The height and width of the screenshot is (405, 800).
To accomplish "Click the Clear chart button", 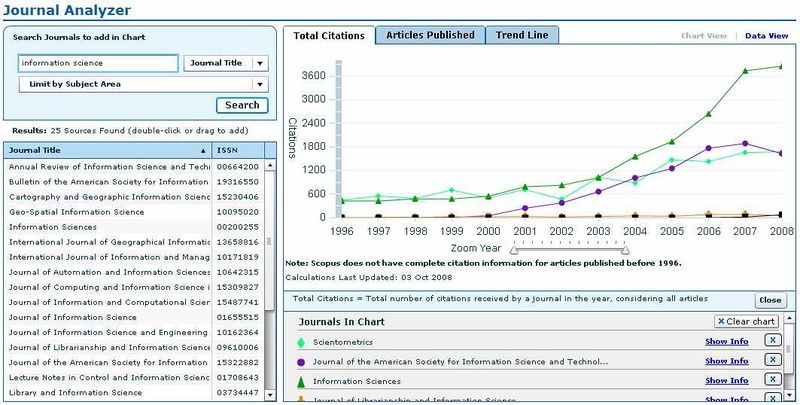I will click(746, 322).
